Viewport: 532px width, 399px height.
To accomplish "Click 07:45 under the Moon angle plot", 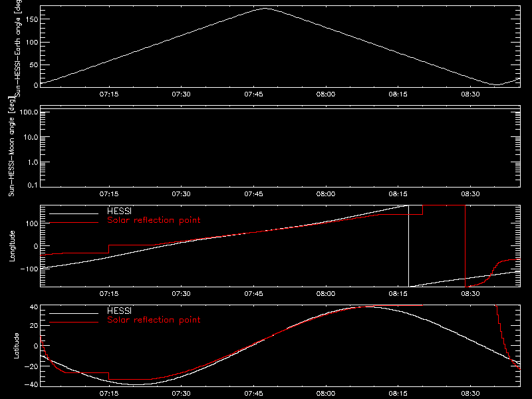I will 253,194.
